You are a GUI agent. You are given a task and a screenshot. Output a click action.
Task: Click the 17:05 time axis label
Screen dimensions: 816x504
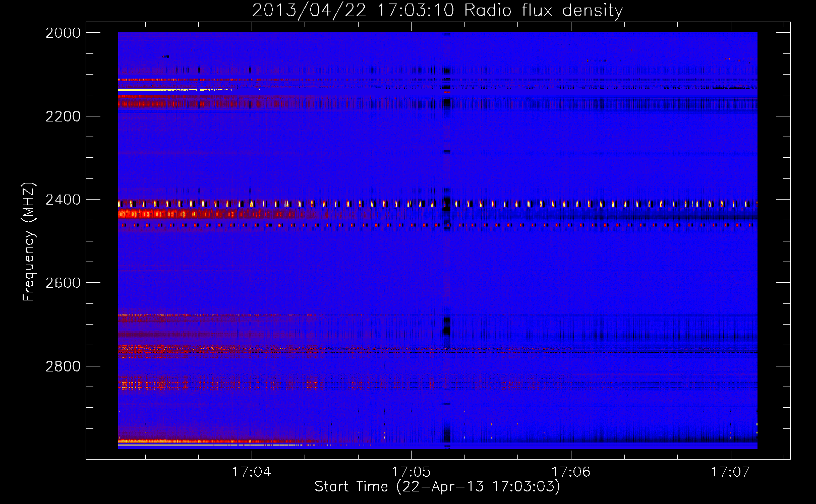coord(411,472)
